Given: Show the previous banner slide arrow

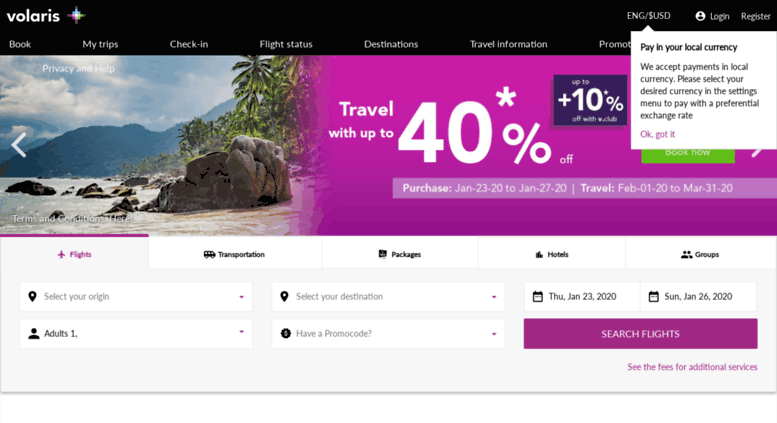Looking at the screenshot, I should [x=19, y=145].
